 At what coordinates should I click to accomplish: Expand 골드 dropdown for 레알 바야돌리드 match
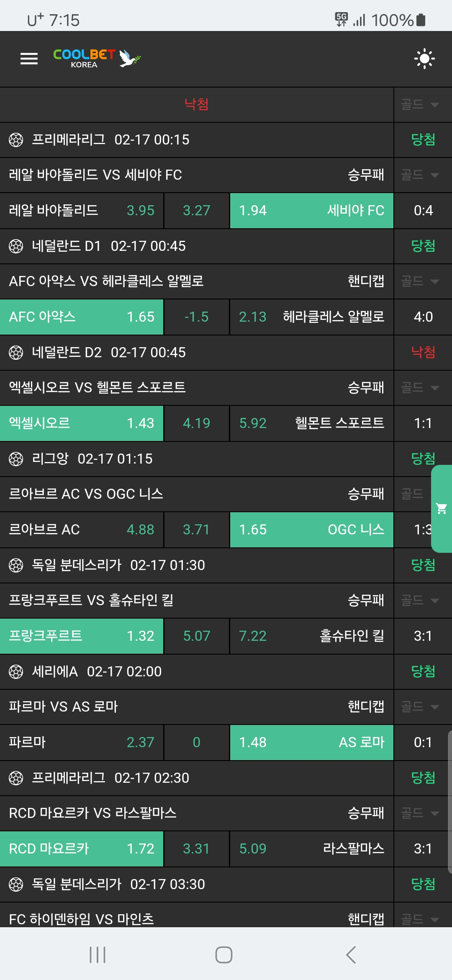(x=420, y=175)
